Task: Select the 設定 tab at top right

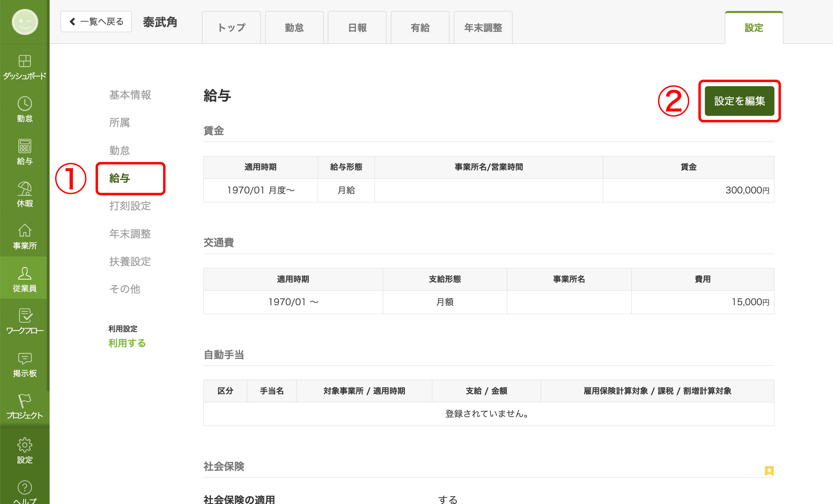Action: coord(754,28)
